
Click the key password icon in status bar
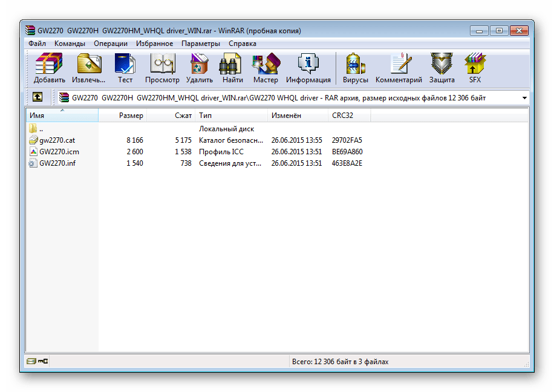[x=43, y=361]
